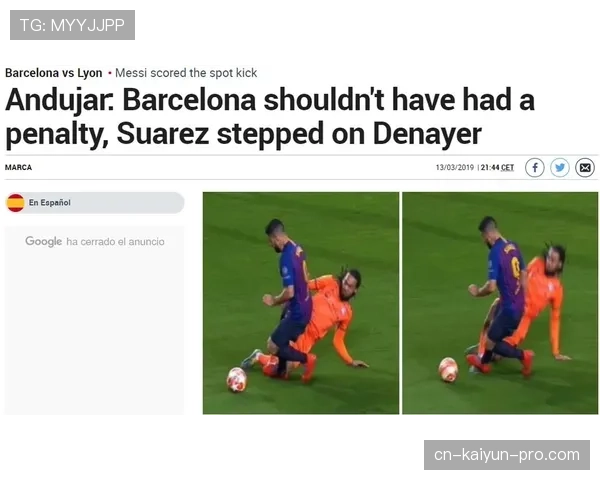Send the article using the email icon
This screenshot has height=480, width=600.
[585, 168]
